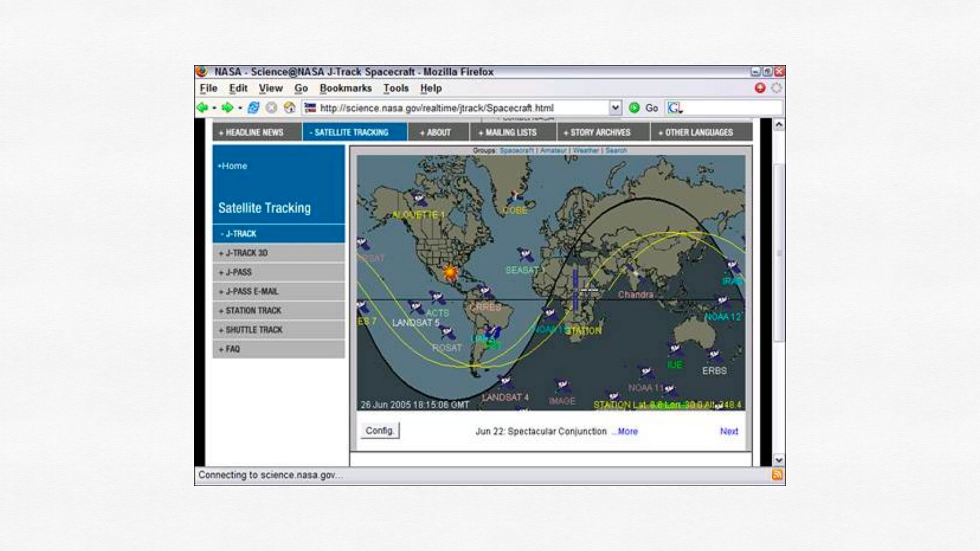Open the Forward button history dropdown arrow
The image size is (980, 551).
(240, 108)
